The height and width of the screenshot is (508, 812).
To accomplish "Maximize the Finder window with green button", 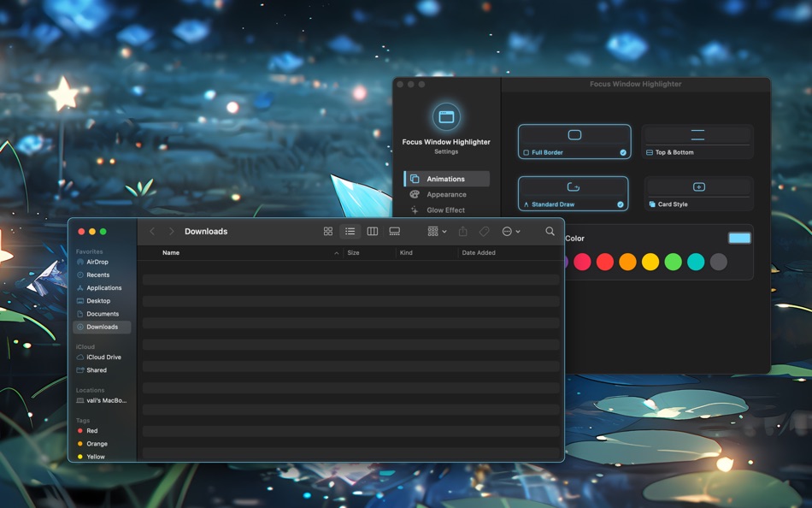I will [x=103, y=232].
